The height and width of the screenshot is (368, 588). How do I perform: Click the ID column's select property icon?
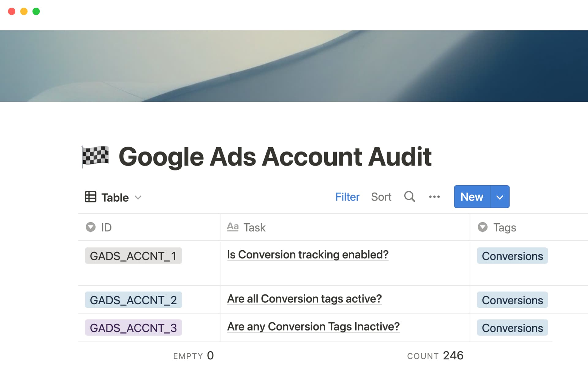(x=90, y=227)
